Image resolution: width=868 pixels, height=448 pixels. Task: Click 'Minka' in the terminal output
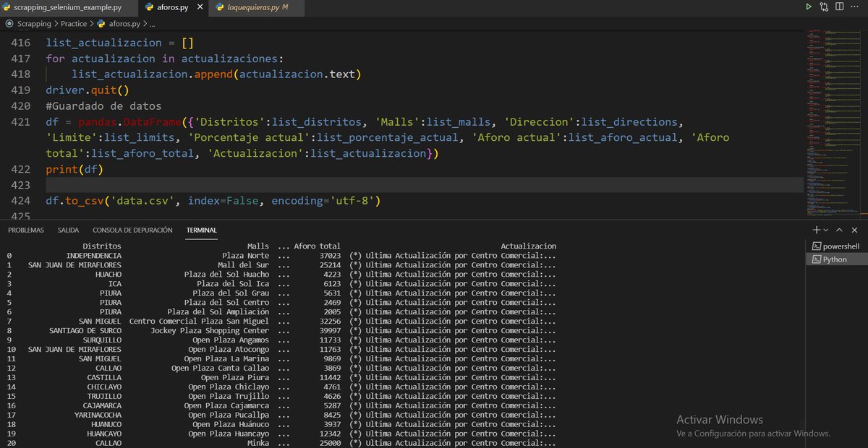(x=258, y=443)
